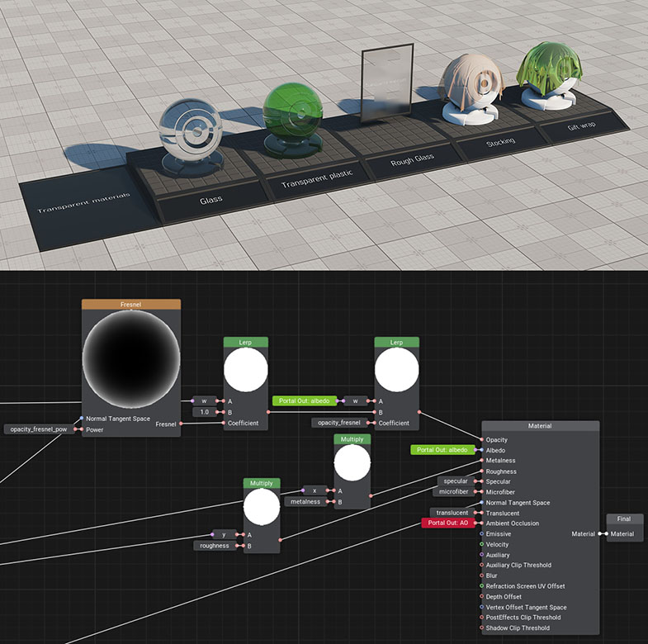Select the opacity_fresnel parameter node
The width and height of the screenshot is (648, 644).
click(x=339, y=423)
